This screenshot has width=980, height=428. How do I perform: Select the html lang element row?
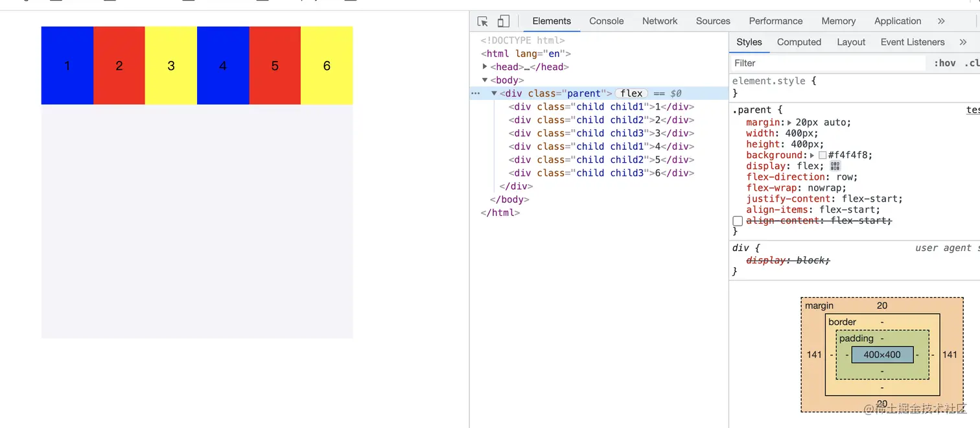tap(526, 54)
